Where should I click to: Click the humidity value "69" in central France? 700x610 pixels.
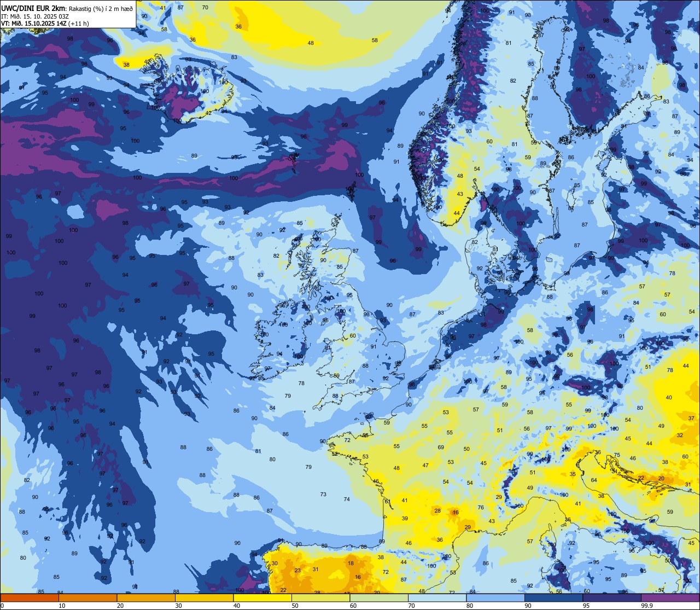tap(441, 448)
